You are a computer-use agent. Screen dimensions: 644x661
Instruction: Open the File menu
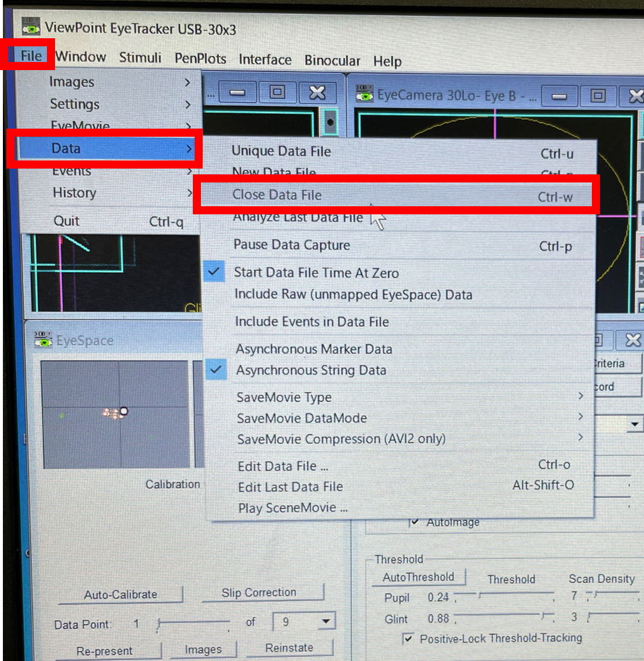31,56
